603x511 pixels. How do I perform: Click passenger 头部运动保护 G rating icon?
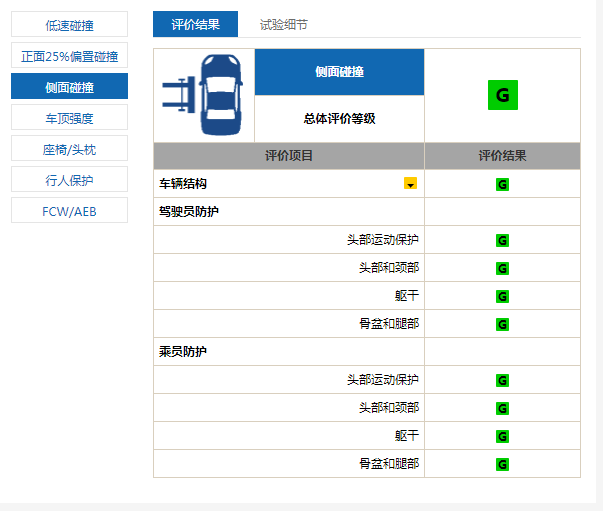point(502,380)
